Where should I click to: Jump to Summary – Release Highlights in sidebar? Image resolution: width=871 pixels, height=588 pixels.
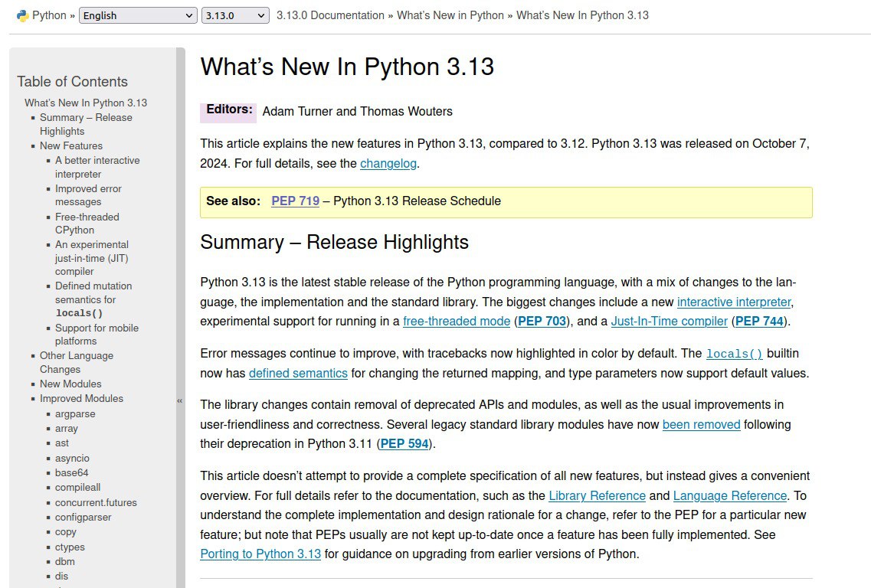(86, 124)
